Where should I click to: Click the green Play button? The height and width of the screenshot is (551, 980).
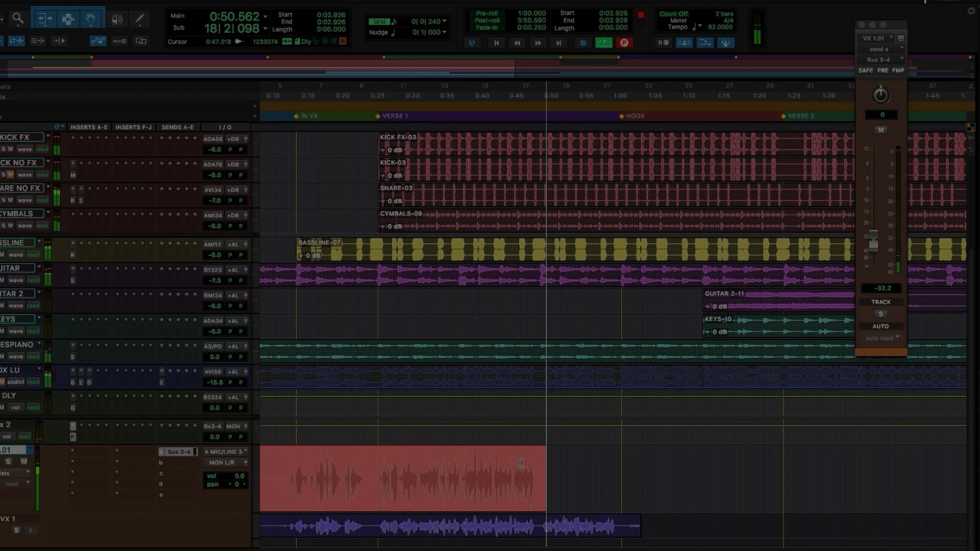pos(604,43)
